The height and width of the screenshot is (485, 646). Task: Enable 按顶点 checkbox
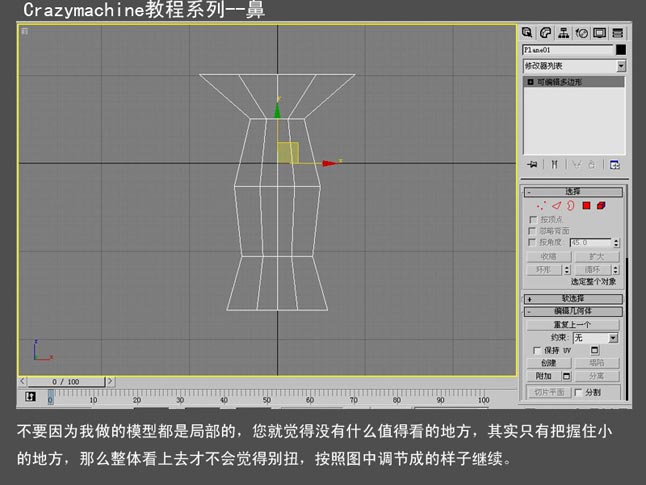[533, 219]
